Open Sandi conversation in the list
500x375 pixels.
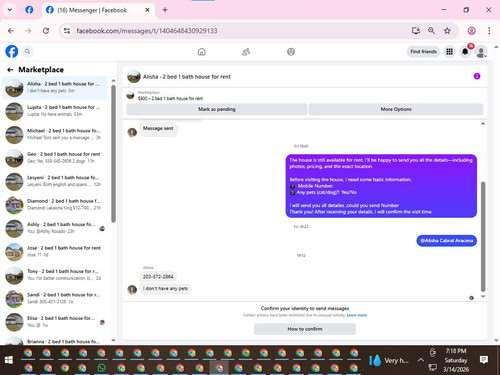tap(55, 298)
